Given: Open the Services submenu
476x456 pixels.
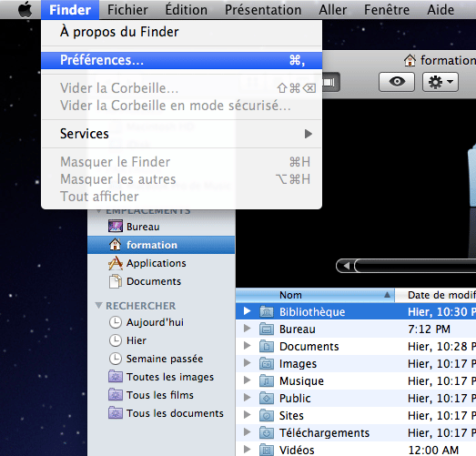Looking at the screenshot, I should [181, 134].
